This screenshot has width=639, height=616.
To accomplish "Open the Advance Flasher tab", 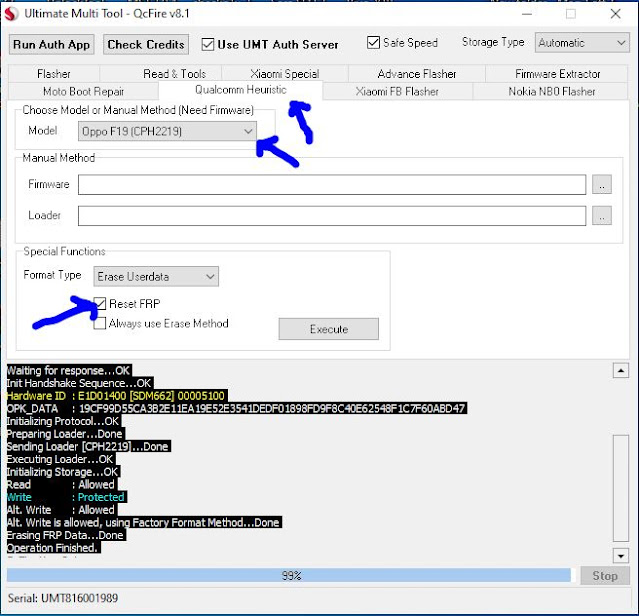I will click(x=416, y=74).
